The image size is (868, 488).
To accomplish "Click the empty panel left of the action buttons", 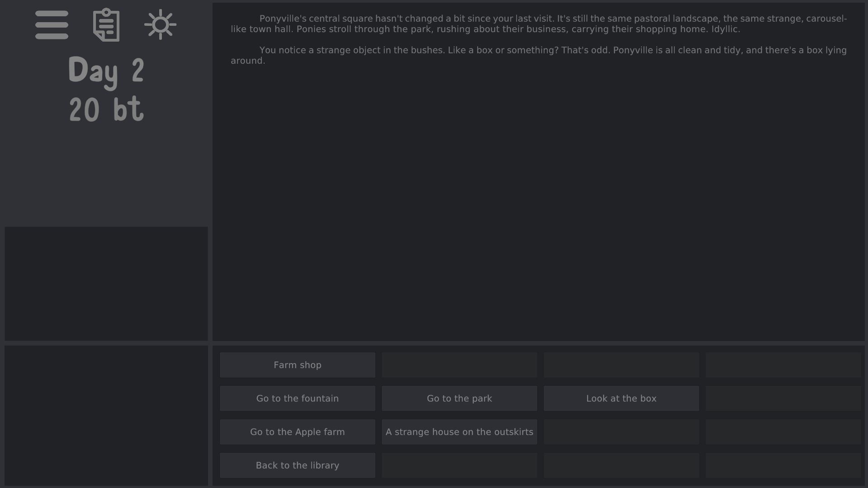I will point(106,416).
